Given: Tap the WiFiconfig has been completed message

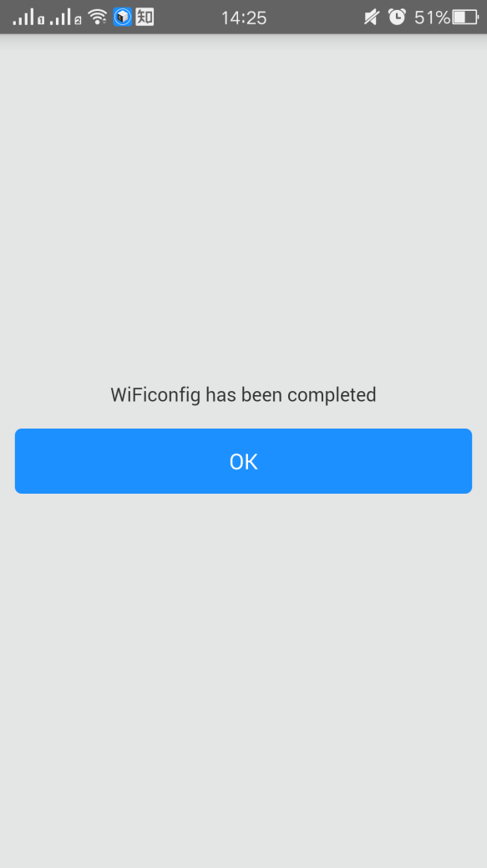Looking at the screenshot, I should (x=244, y=394).
